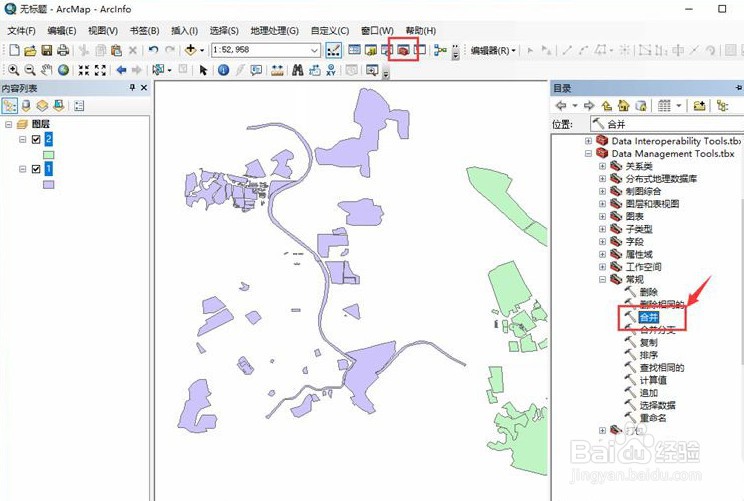Select the black arrow Select Elements tool
The width and height of the screenshot is (744, 501).
[x=204, y=70]
